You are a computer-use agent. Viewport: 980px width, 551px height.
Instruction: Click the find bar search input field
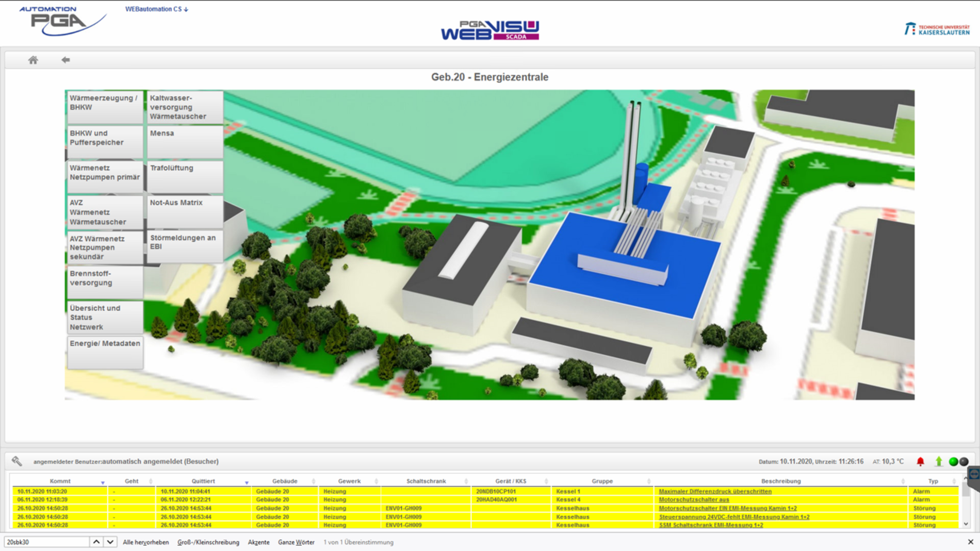[46, 542]
